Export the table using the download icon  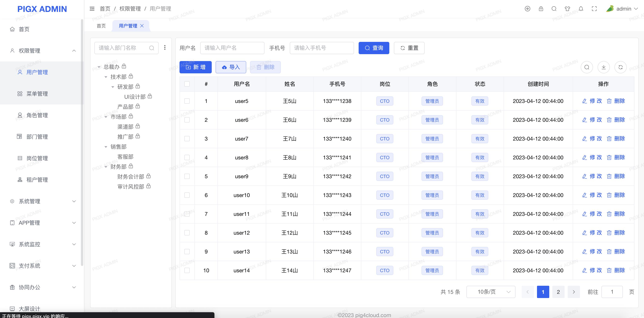click(604, 67)
